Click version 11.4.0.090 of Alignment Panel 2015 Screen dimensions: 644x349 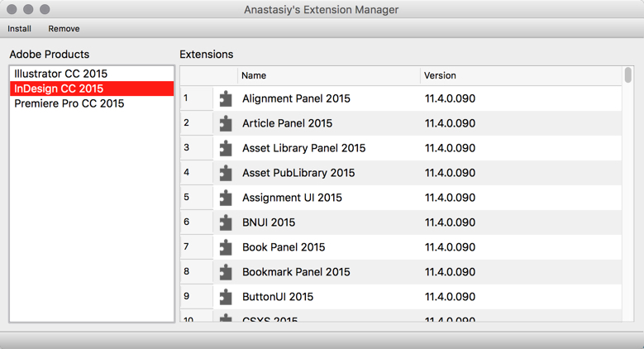[450, 98]
